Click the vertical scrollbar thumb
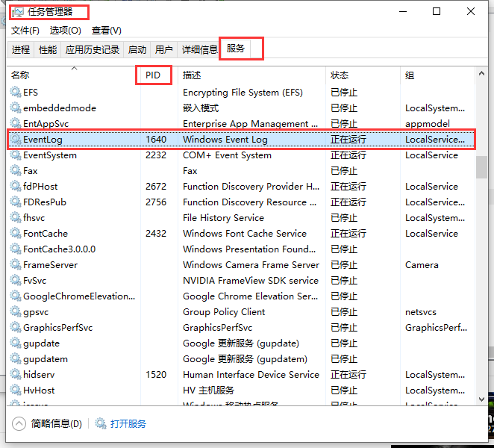 point(481,167)
